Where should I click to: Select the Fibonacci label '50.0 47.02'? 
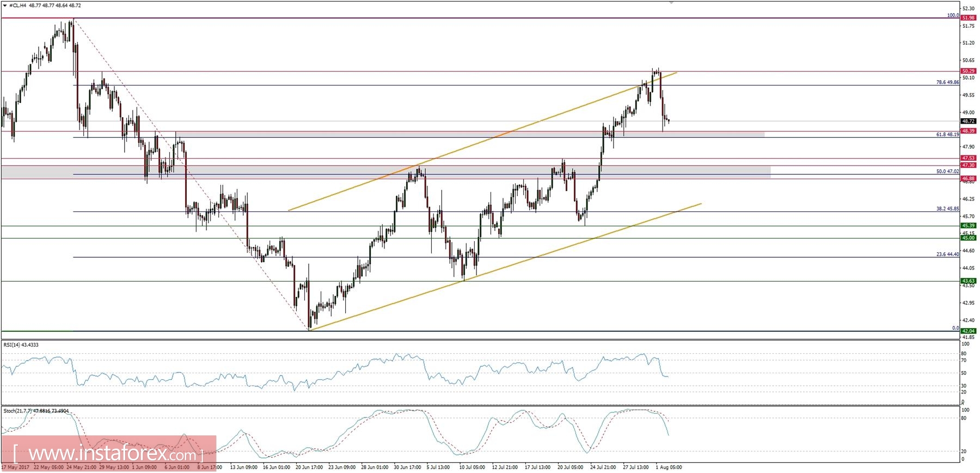click(x=947, y=172)
